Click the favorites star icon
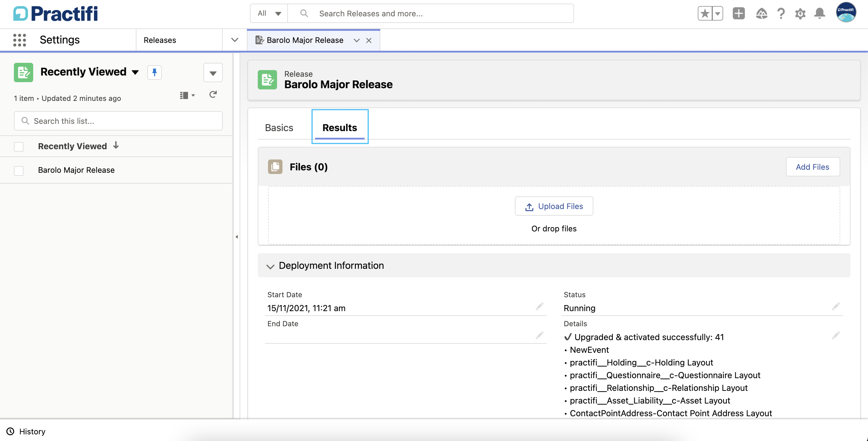The image size is (868, 441). (x=705, y=14)
